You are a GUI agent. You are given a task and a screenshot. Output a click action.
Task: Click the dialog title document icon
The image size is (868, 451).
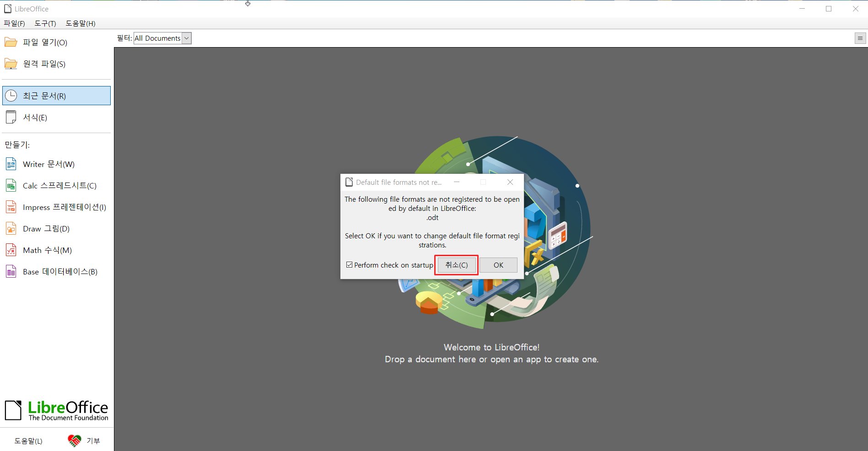pyautogui.click(x=349, y=182)
